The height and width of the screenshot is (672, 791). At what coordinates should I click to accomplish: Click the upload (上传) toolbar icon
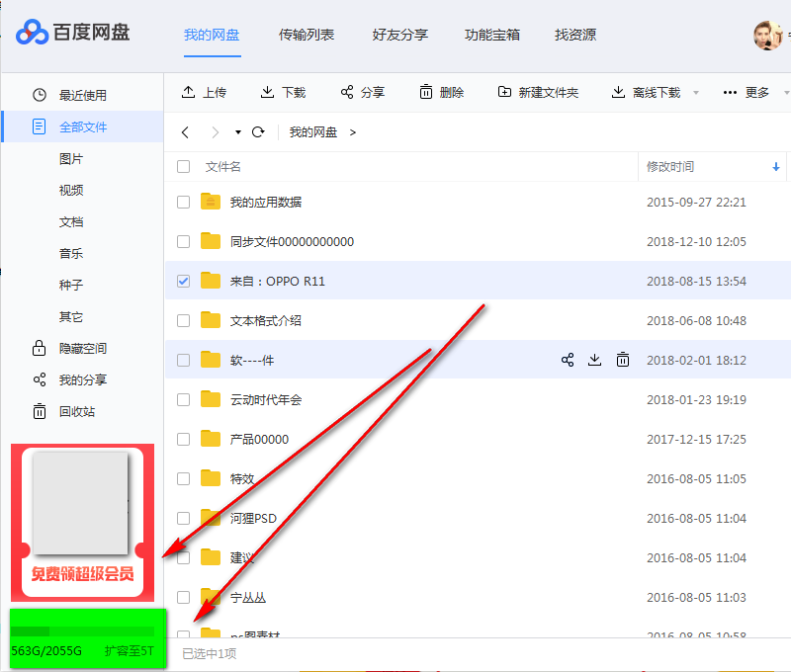click(189, 92)
